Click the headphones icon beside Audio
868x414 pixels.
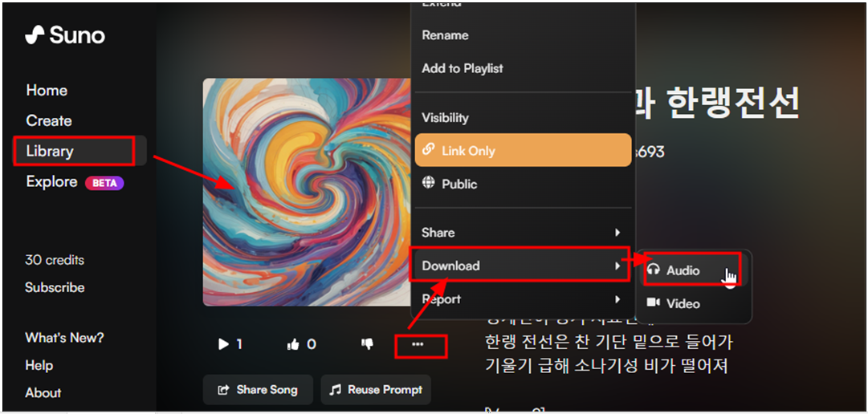[654, 270]
